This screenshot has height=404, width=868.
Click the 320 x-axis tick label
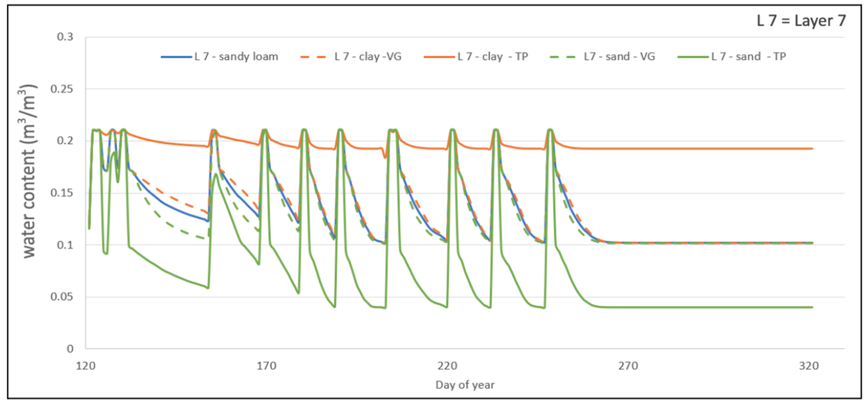coord(809,366)
